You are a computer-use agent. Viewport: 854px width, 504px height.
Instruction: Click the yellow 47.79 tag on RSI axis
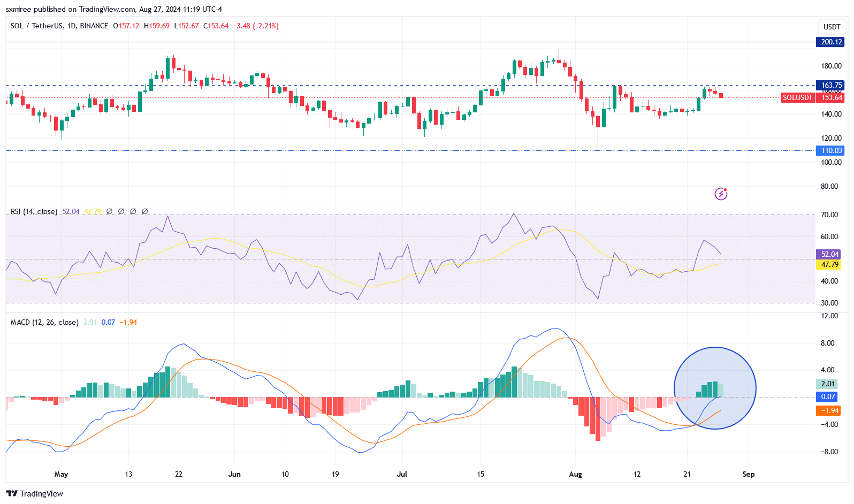click(x=829, y=264)
